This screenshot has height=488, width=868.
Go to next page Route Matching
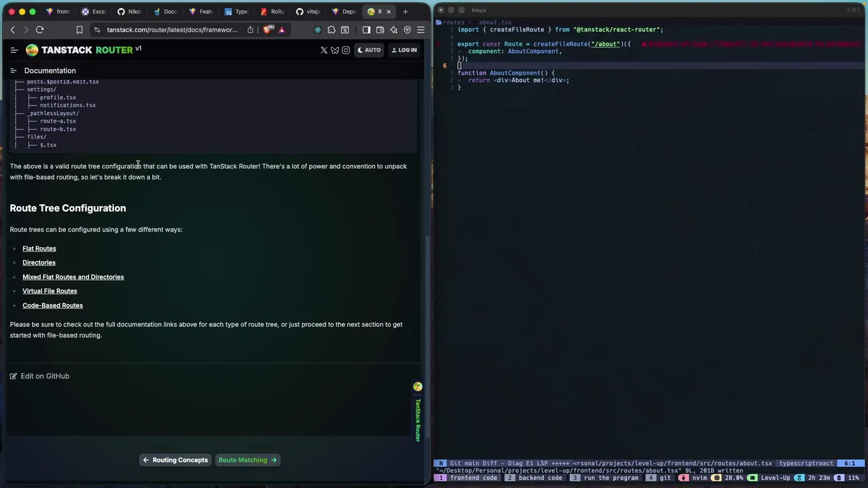pyautogui.click(x=248, y=460)
